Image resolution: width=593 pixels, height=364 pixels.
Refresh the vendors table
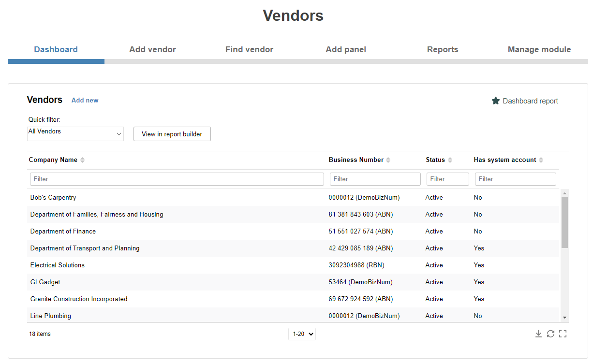click(550, 334)
